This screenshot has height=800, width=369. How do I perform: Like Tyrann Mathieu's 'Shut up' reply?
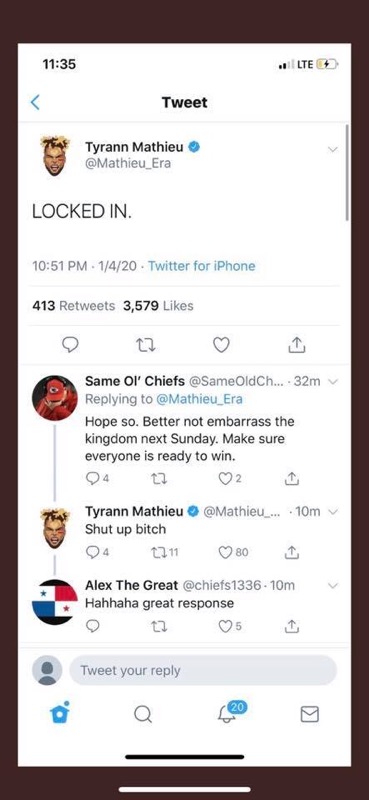(233, 552)
